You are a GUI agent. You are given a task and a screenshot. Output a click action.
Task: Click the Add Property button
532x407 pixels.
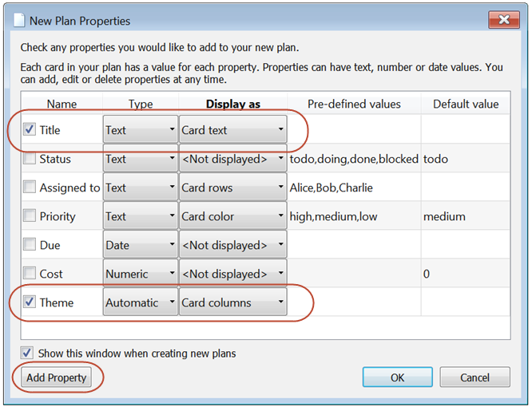56,377
